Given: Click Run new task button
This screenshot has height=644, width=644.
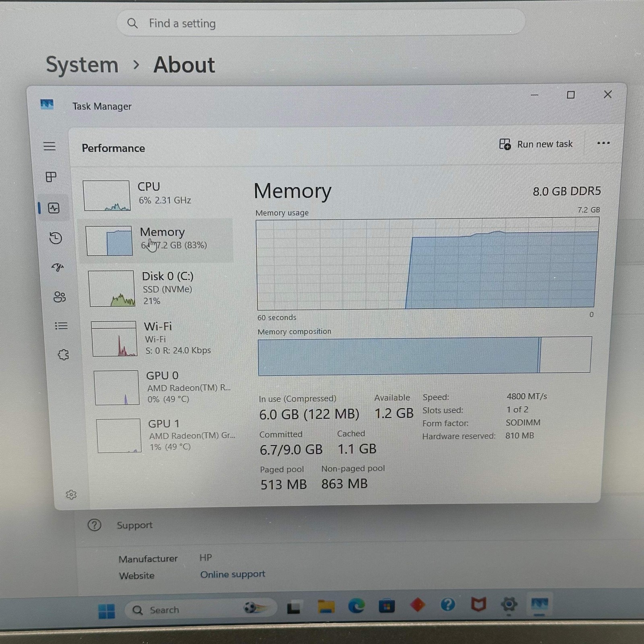Looking at the screenshot, I should pos(536,144).
